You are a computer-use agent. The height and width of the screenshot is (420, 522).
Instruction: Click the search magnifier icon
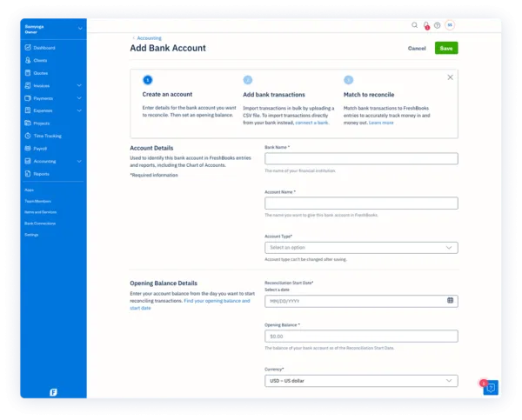pyautogui.click(x=415, y=25)
